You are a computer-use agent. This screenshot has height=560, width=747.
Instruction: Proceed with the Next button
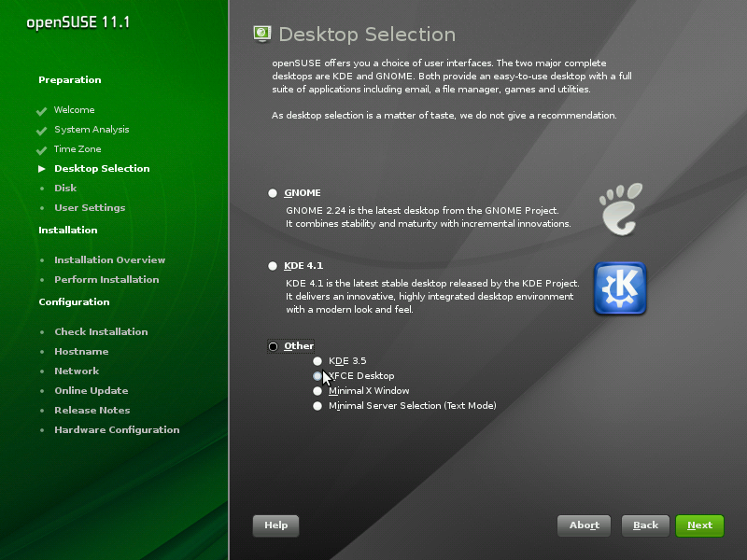(x=699, y=525)
